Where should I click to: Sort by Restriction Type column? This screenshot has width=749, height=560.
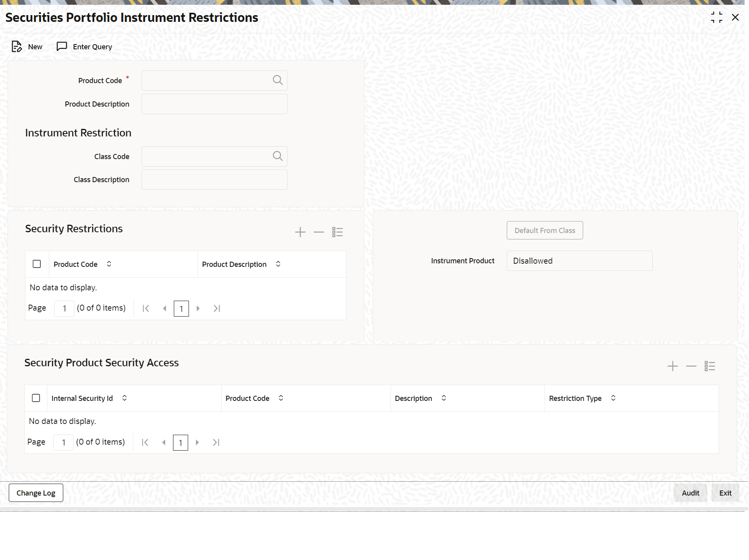[613, 398]
